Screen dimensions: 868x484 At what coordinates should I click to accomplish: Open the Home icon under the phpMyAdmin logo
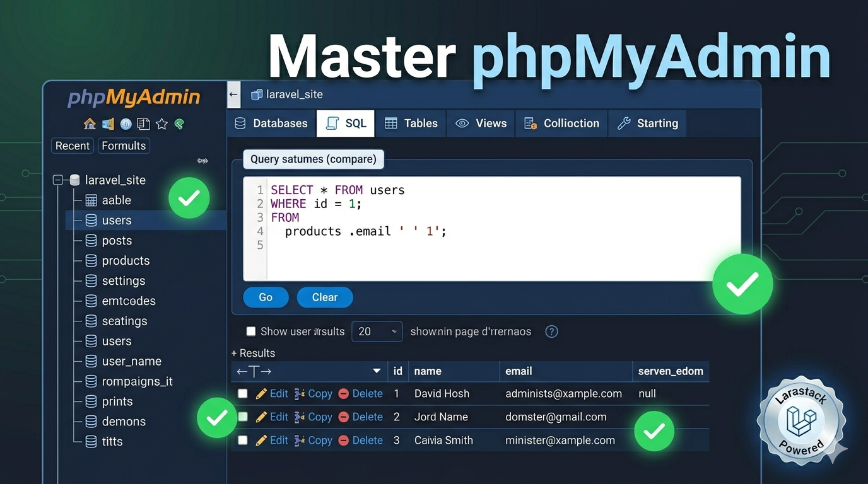point(90,124)
